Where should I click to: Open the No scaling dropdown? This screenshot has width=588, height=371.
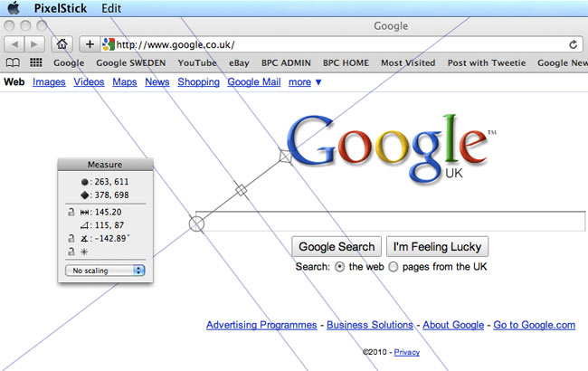pos(105,271)
